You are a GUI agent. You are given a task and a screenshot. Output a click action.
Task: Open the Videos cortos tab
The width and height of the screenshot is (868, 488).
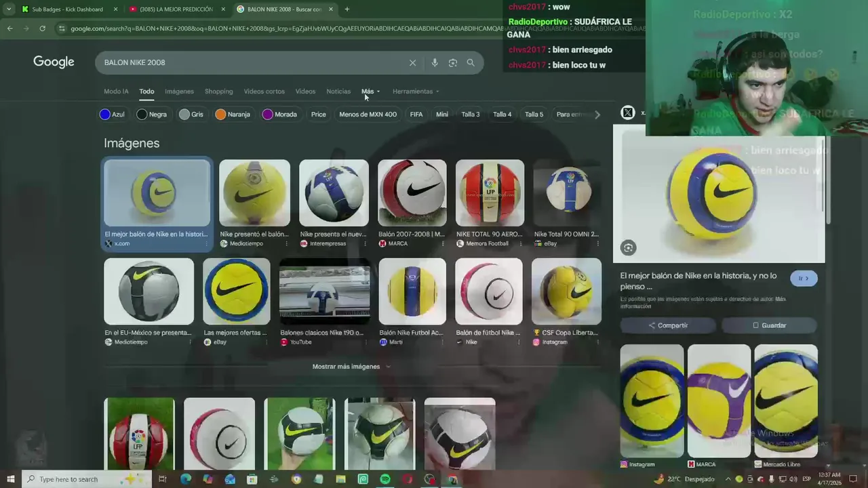[264, 91]
